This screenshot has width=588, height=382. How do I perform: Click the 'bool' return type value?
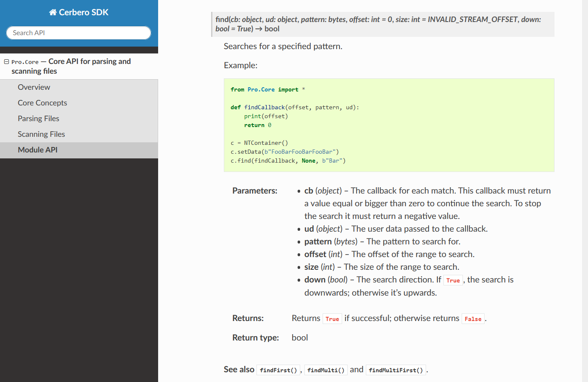300,338
